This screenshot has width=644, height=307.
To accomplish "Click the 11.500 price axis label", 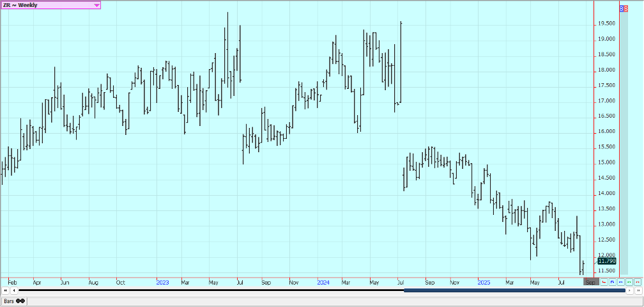I will (x=606, y=271).
